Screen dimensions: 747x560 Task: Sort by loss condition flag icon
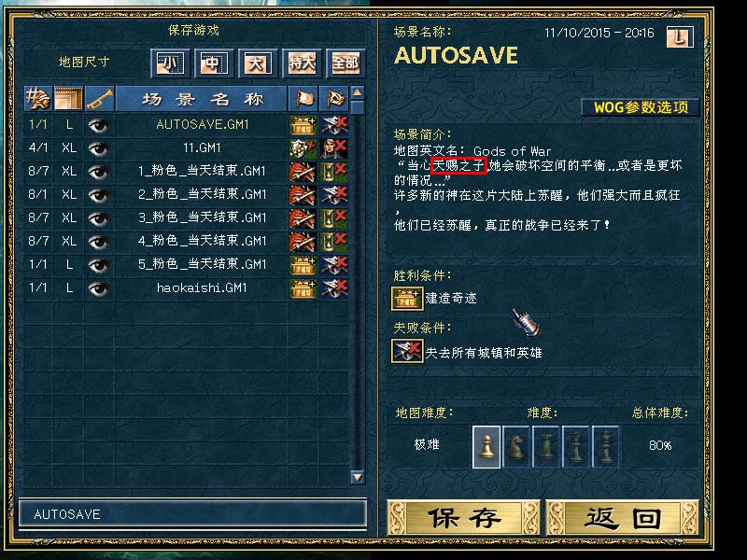[x=334, y=99]
